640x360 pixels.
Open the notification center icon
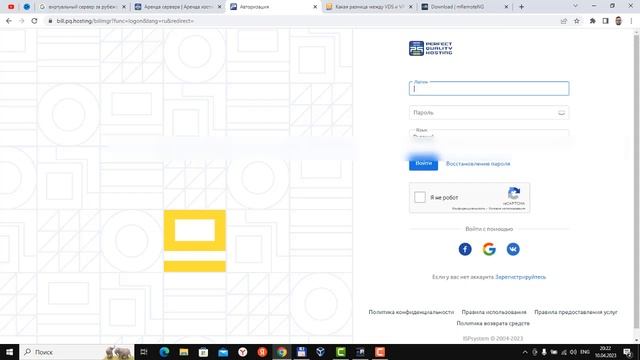627,352
